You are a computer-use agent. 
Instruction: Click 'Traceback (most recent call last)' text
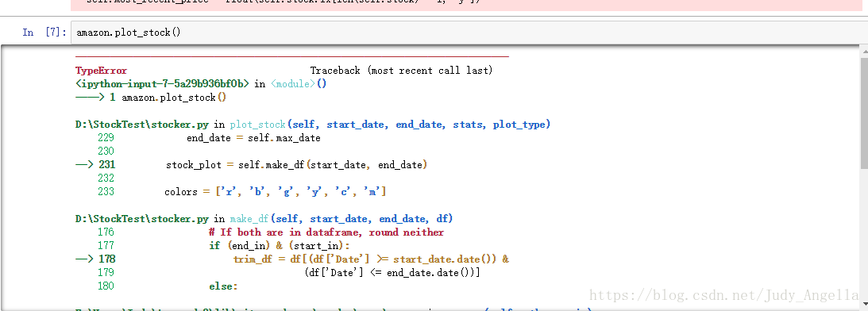coord(401,71)
